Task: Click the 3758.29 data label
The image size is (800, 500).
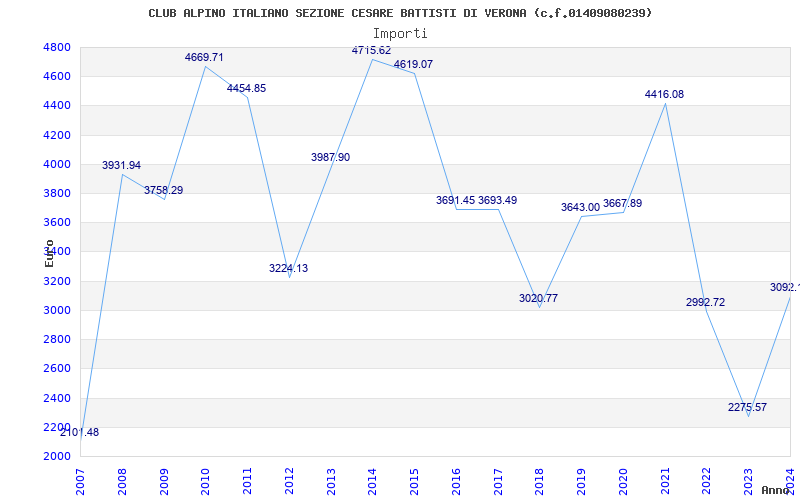Action: pyautogui.click(x=163, y=190)
